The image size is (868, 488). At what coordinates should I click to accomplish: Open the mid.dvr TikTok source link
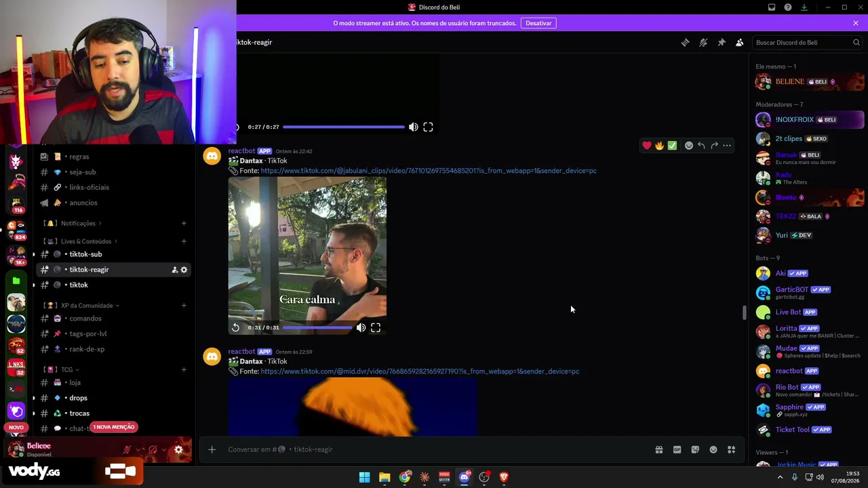tap(420, 371)
